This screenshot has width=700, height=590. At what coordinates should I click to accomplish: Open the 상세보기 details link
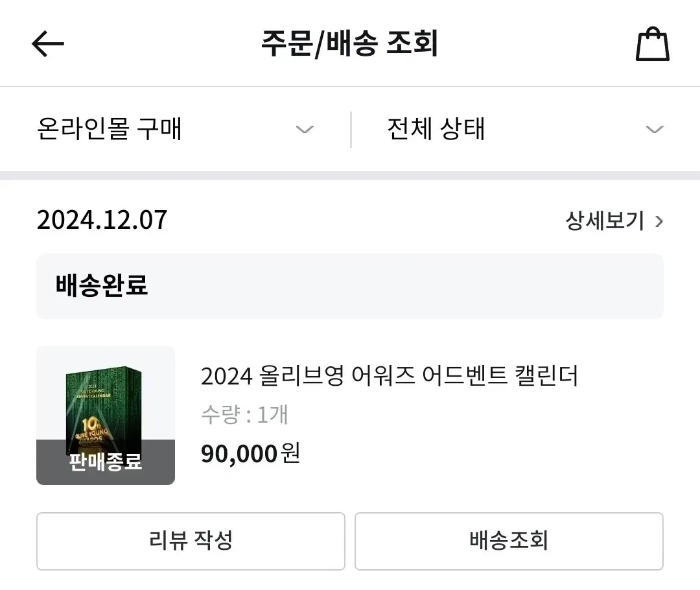click(x=605, y=220)
